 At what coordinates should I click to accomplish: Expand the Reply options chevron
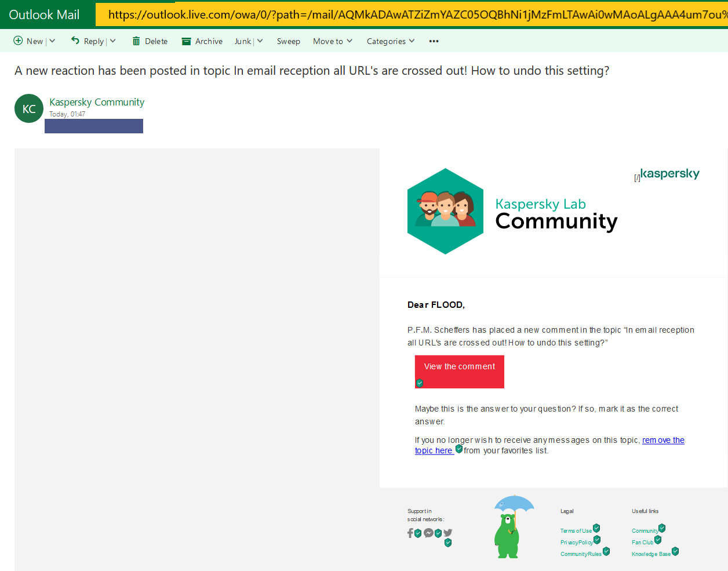113,41
